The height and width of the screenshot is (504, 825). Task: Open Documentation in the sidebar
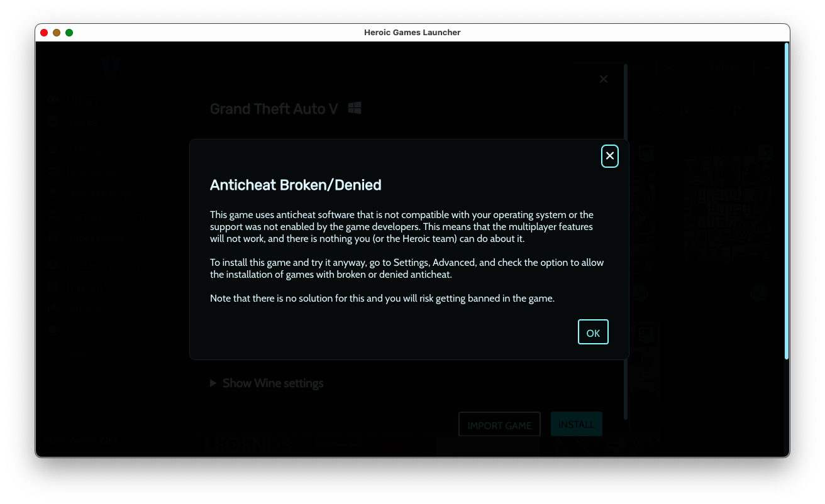click(92, 265)
